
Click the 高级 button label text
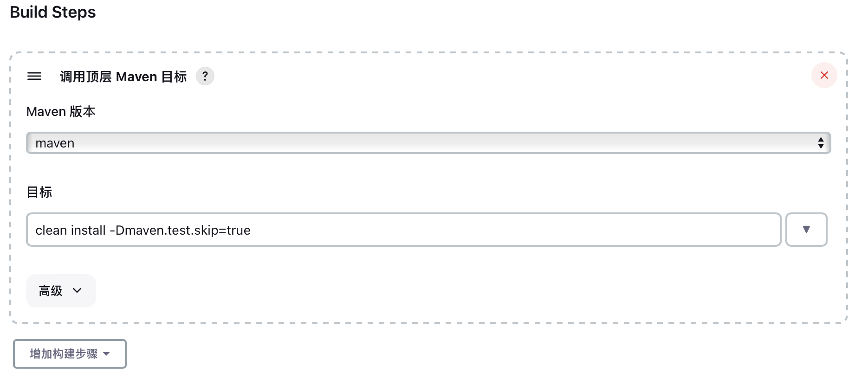(x=50, y=291)
